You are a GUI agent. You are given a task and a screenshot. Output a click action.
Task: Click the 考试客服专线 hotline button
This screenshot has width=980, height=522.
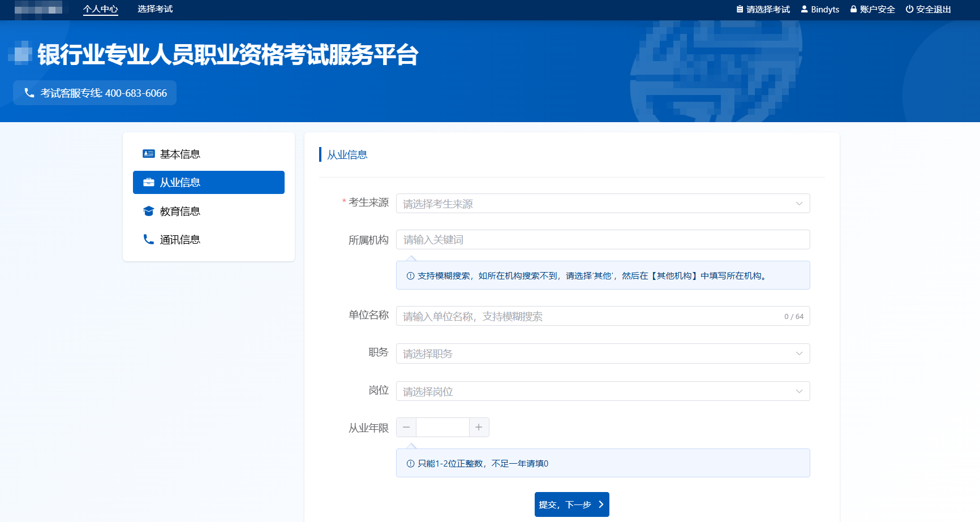[95, 93]
